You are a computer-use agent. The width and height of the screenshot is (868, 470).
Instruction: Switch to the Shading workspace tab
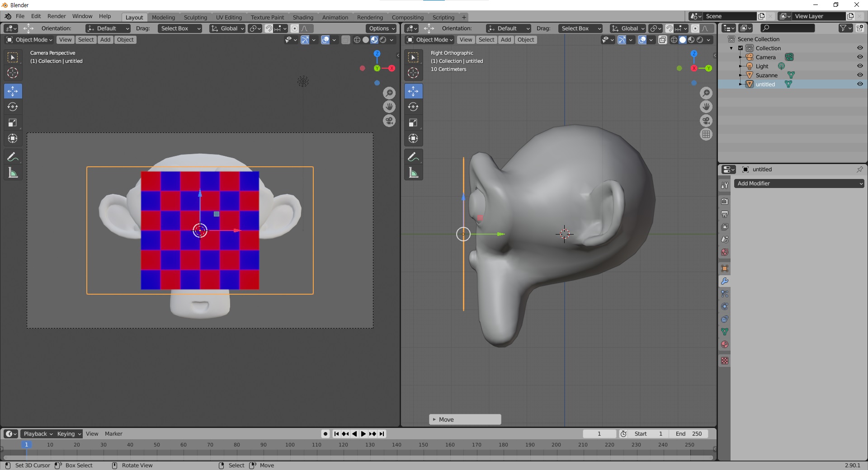coord(303,17)
